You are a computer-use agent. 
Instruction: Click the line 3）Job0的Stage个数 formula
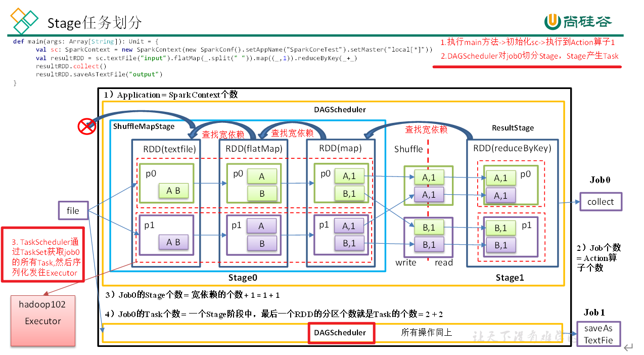click(192, 295)
